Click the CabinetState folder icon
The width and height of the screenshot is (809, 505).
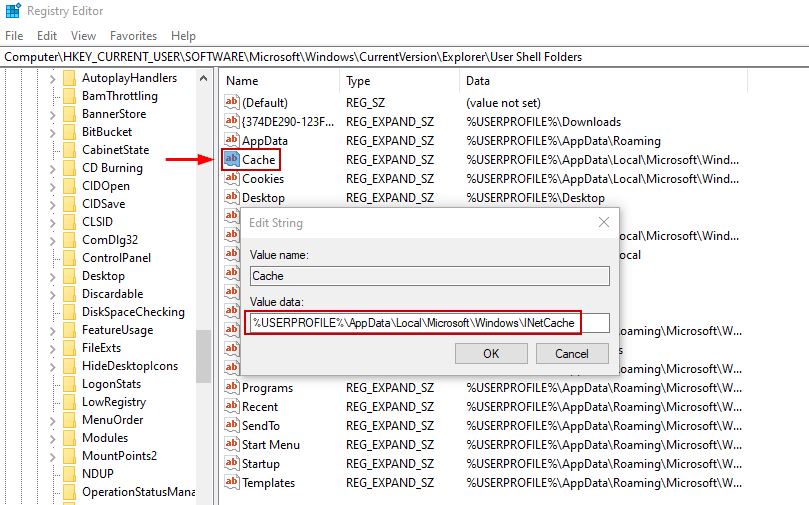69,150
